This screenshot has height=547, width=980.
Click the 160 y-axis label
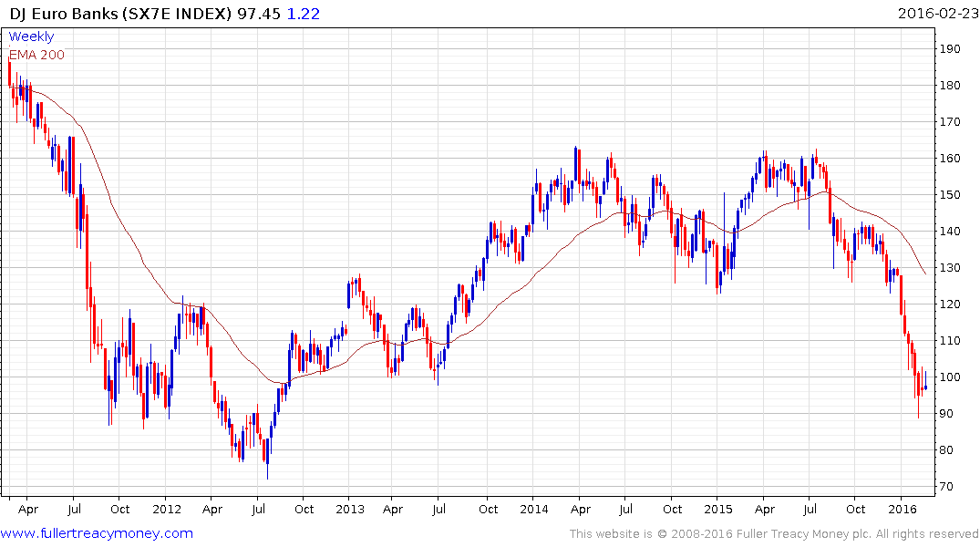coord(950,159)
